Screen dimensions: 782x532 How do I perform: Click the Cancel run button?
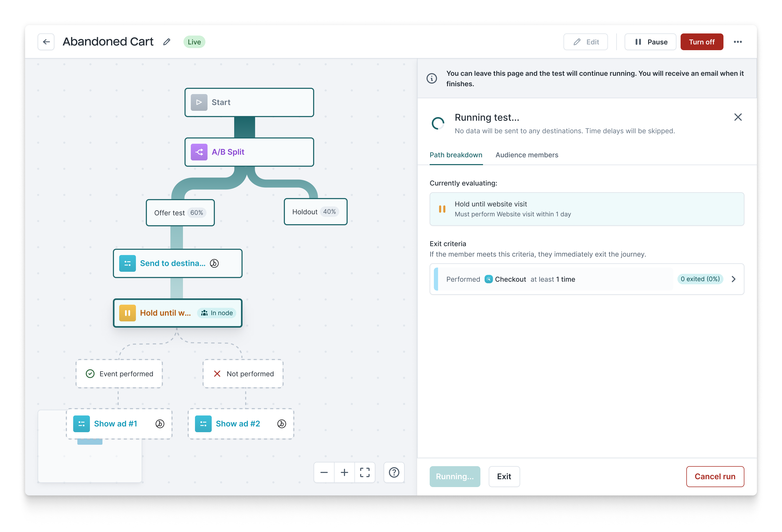click(715, 477)
